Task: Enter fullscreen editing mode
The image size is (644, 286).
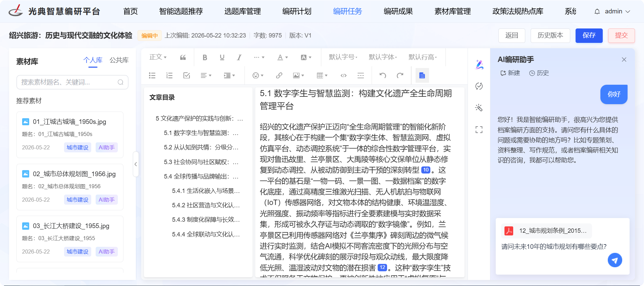Action: [x=479, y=130]
